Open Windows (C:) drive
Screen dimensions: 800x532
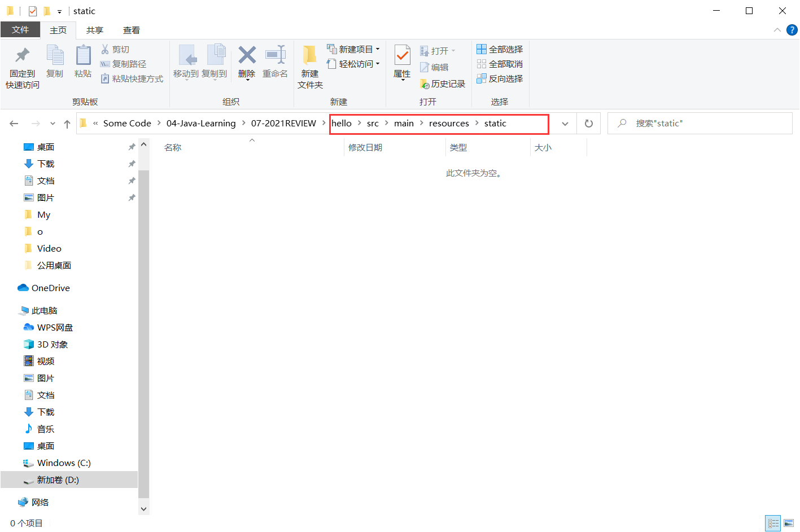tap(57, 463)
